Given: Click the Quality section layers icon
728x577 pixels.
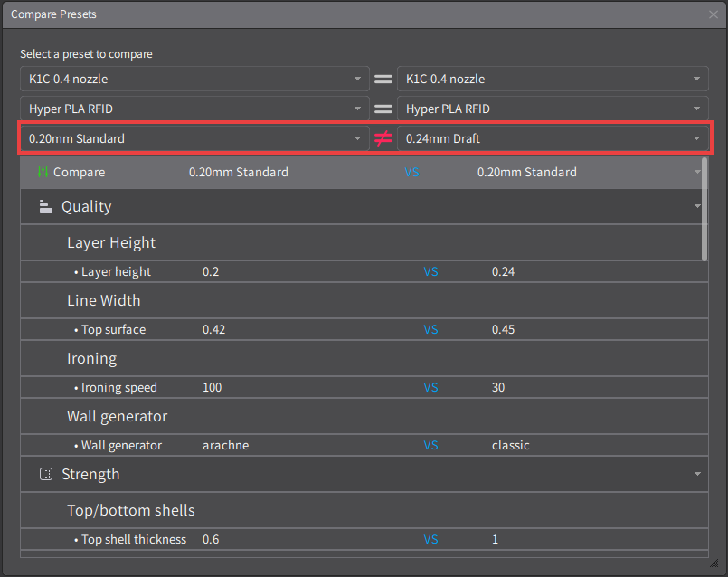Looking at the screenshot, I should click(45, 206).
